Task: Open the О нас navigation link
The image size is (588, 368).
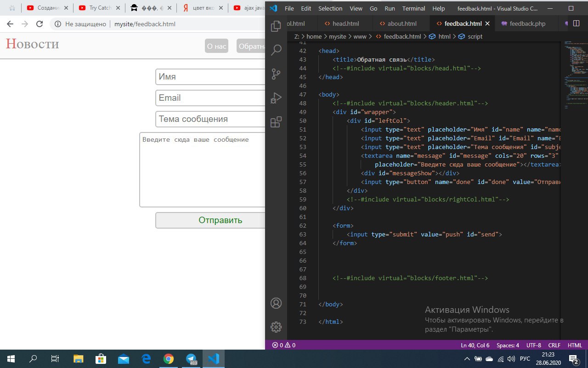Action: (216, 46)
